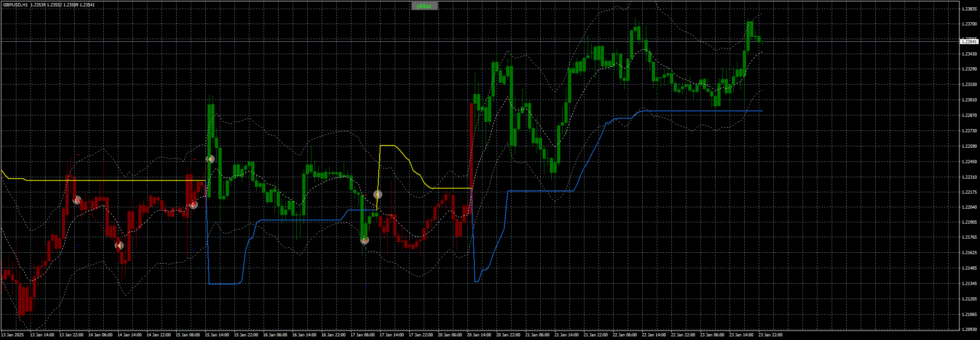
Task: Click price scale value 1.21625
Action: click(969, 252)
